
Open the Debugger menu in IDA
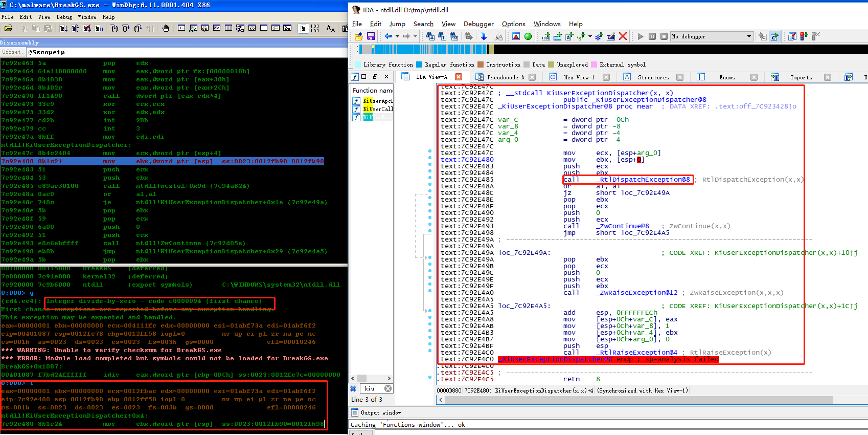[478, 24]
